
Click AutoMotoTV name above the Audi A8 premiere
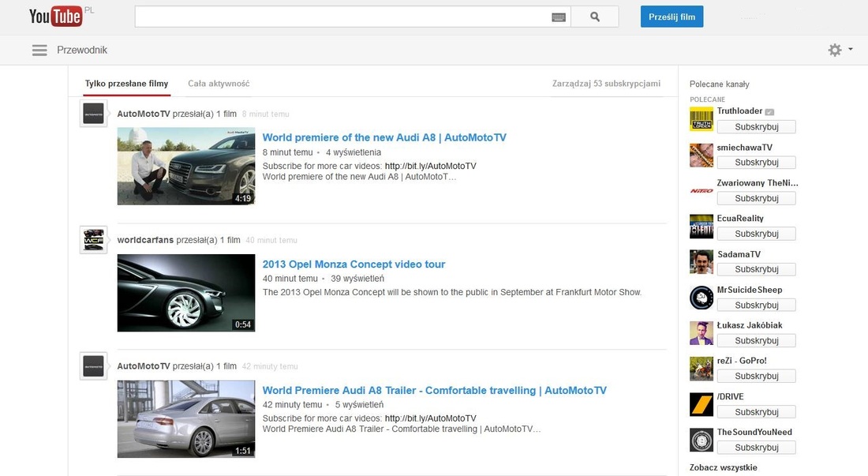pos(144,114)
